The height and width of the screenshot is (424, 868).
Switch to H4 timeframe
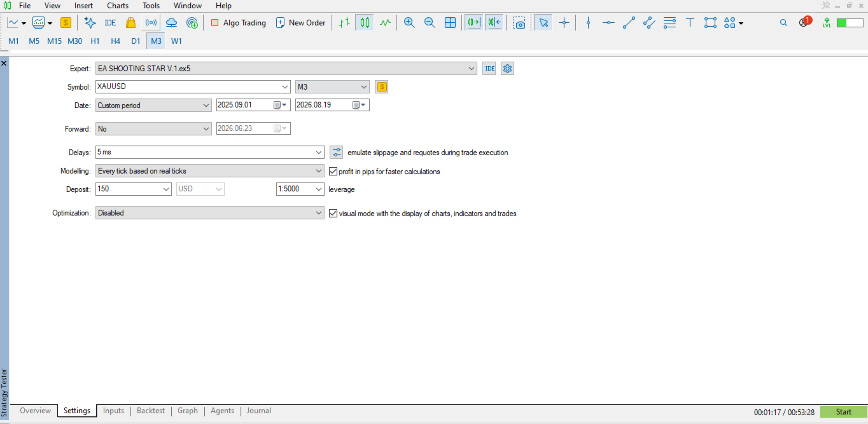click(115, 41)
